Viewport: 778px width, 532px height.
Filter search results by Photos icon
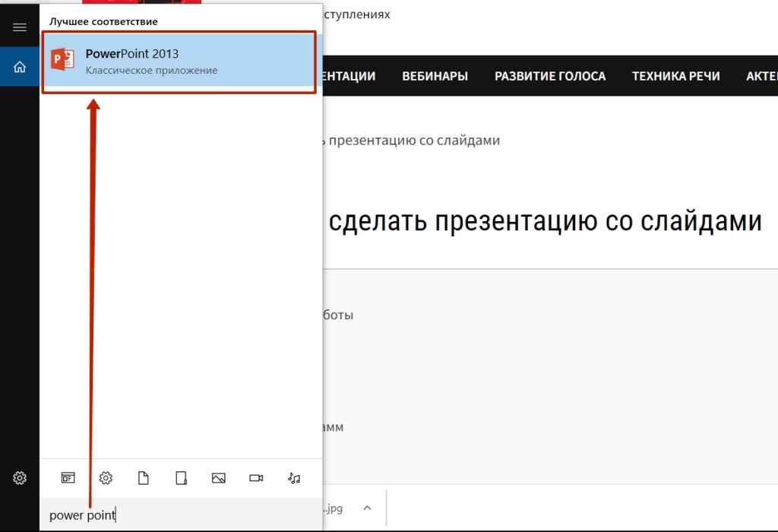(x=219, y=478)
